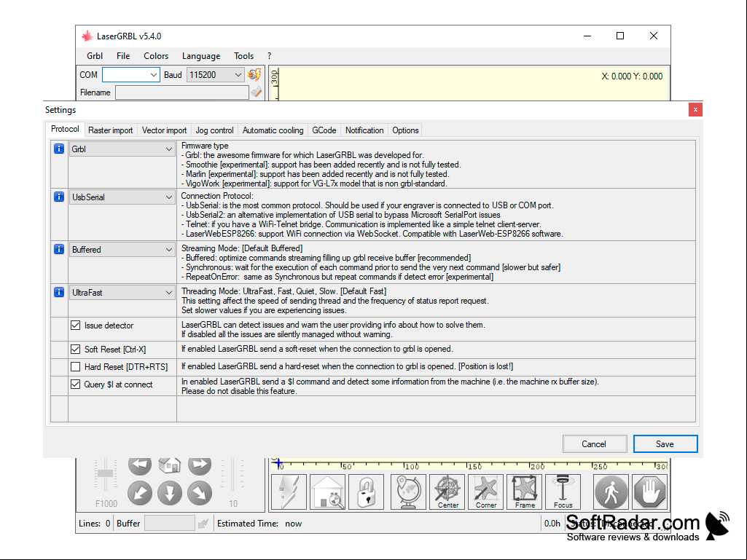Click the jog right arrow button

tap(200, 465)
